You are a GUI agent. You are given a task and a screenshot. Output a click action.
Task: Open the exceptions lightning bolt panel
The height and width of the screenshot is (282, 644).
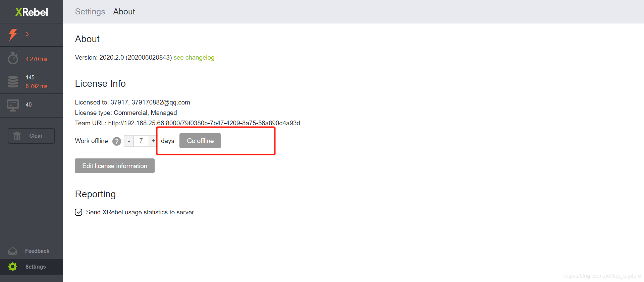click(x=13, y=34)
